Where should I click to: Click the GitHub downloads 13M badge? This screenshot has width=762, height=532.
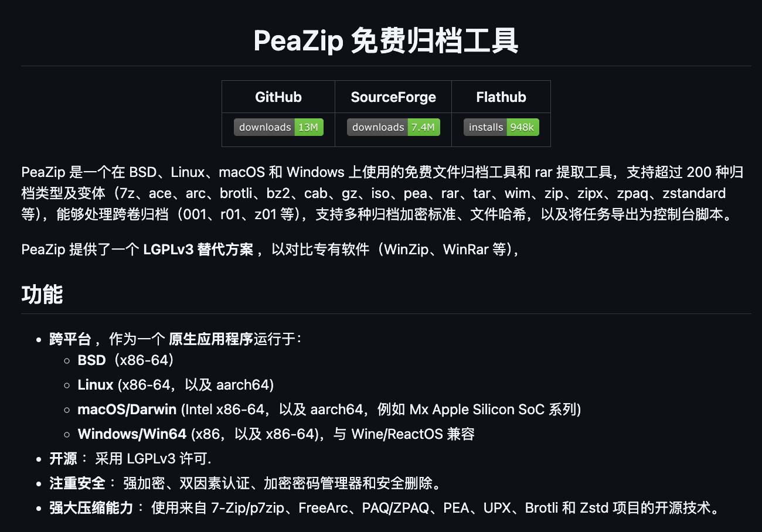(x=278, y=127)
